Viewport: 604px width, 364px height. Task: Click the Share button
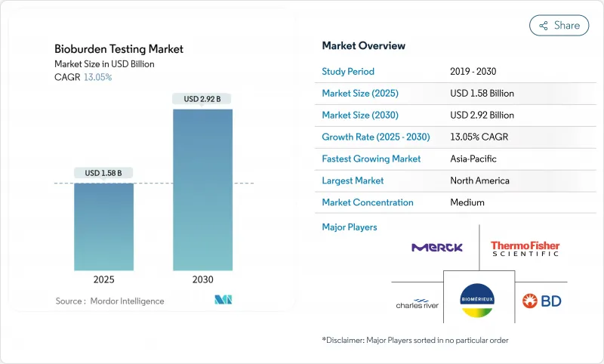559,25
